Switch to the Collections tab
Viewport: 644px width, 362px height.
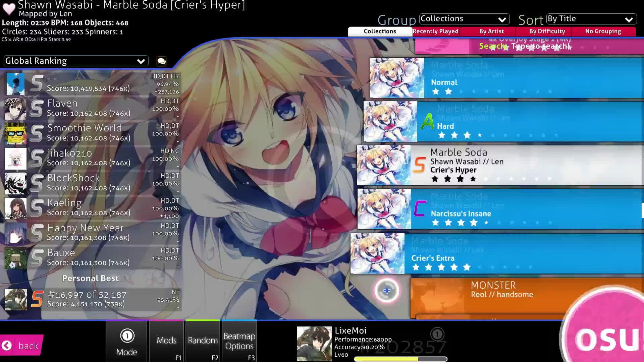click(x=380, y=32)
